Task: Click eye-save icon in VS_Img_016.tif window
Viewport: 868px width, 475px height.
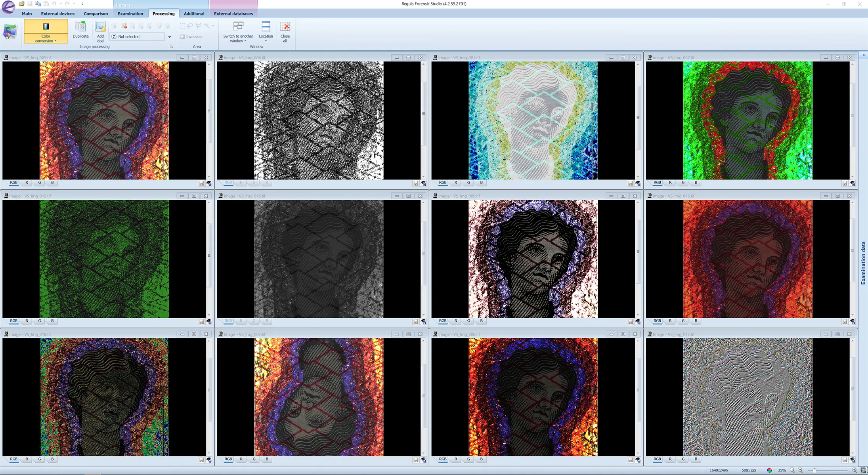Action: click(x=852, y=321)
